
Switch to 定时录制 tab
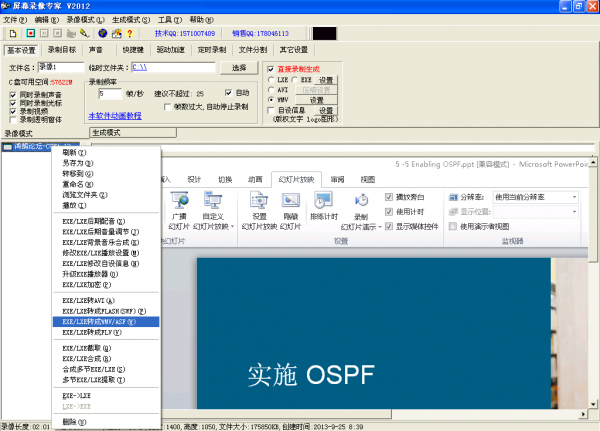click(212, 50)
